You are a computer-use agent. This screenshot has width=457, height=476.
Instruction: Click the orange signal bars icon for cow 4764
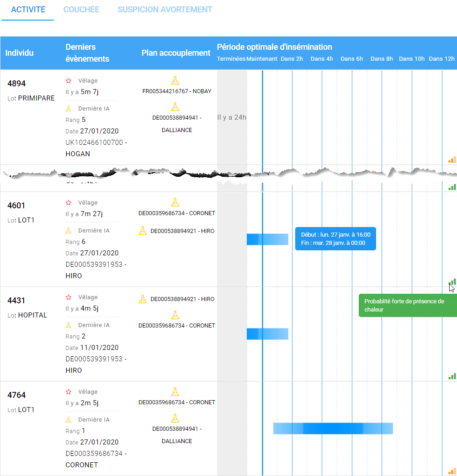452,471
